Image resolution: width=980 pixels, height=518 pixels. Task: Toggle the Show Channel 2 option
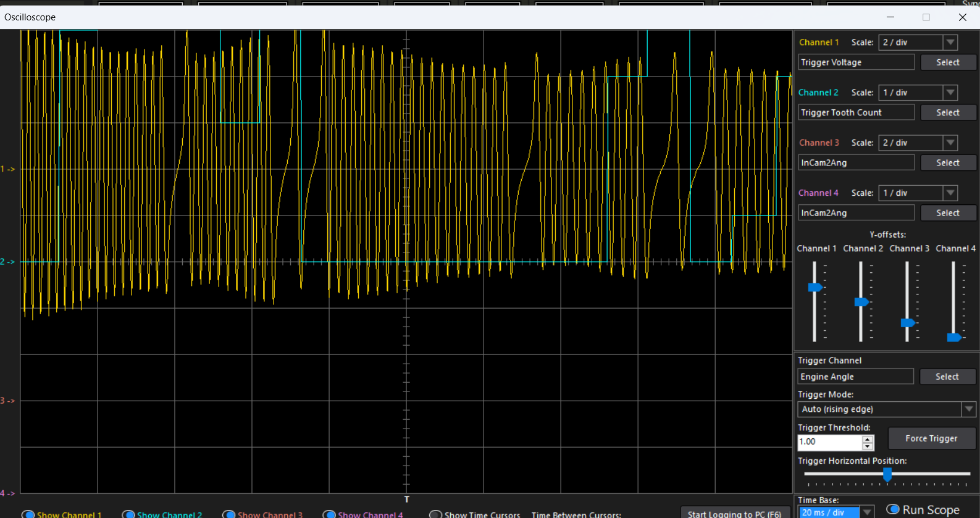point(129,514)
